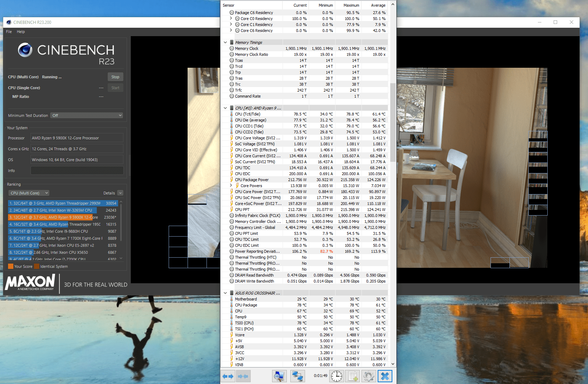The height and width of the screenshot is (384, 588).
Task: Click the Frequency Limit - Global row
Action: click(x=304, y=227)
